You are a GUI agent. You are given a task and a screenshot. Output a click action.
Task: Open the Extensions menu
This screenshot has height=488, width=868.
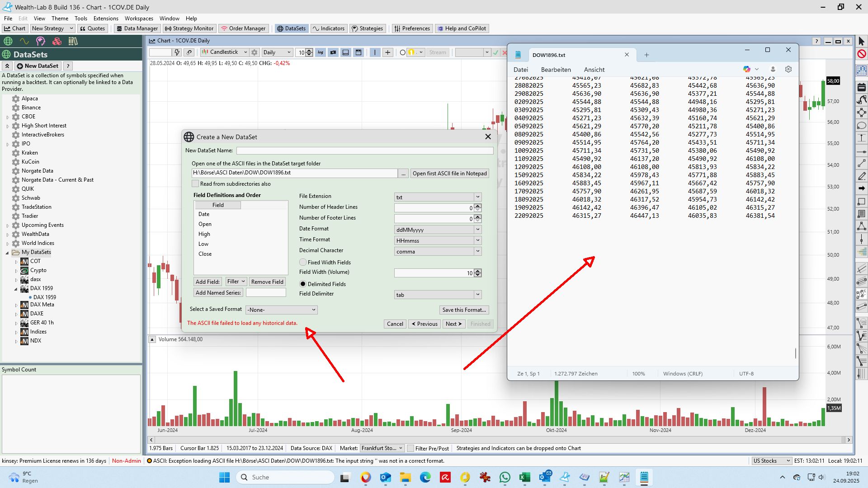[106, 19]
